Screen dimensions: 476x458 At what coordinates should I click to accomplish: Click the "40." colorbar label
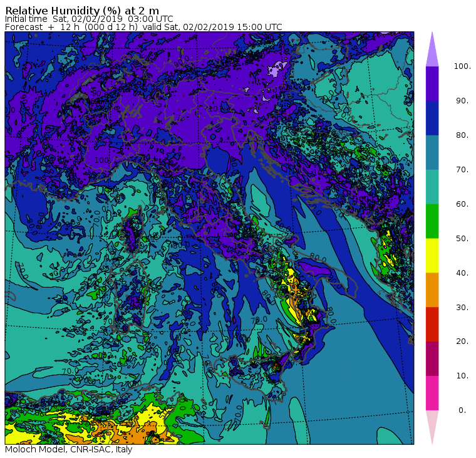point(462,273)
